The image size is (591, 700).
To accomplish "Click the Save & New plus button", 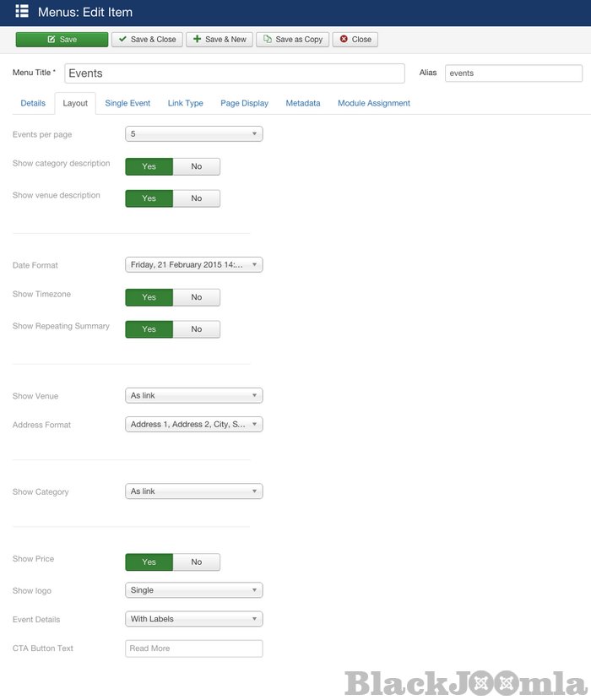I will [x=220, y=40].
